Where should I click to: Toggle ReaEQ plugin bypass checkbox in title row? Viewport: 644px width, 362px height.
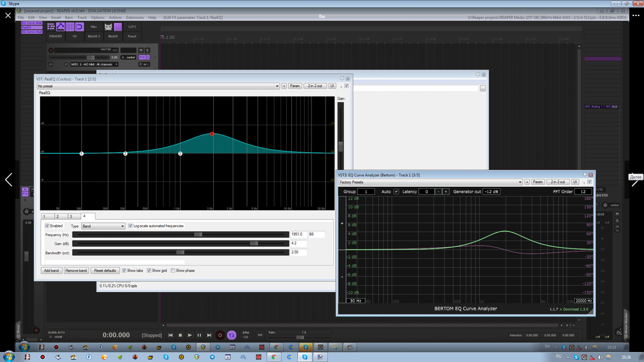[347, 86]
